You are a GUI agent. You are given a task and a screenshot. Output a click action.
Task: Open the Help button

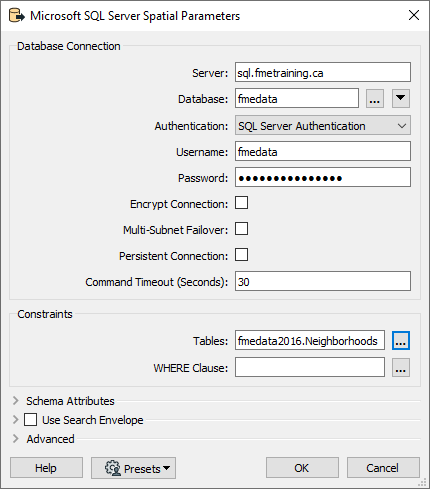[46, 468]
